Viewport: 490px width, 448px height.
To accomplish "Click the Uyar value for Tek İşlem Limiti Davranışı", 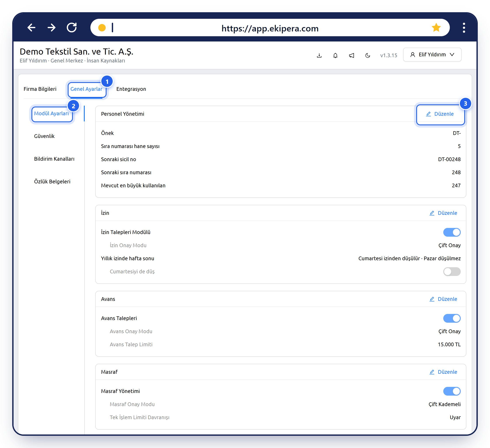I will [x=455, y=417].
